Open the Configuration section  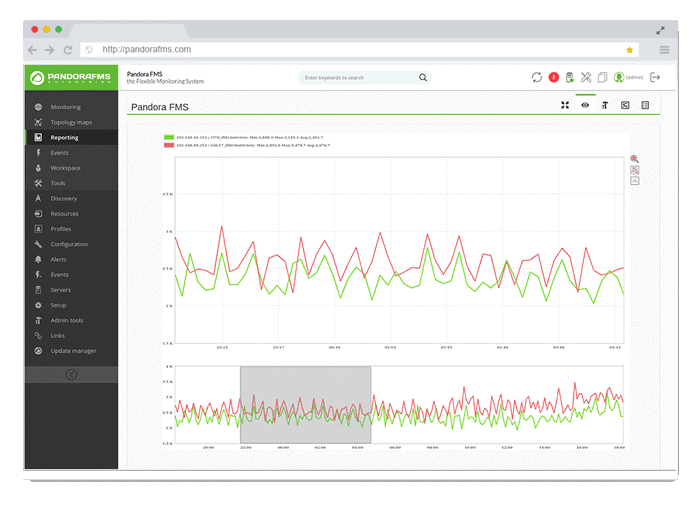click(x=69, y=244)
